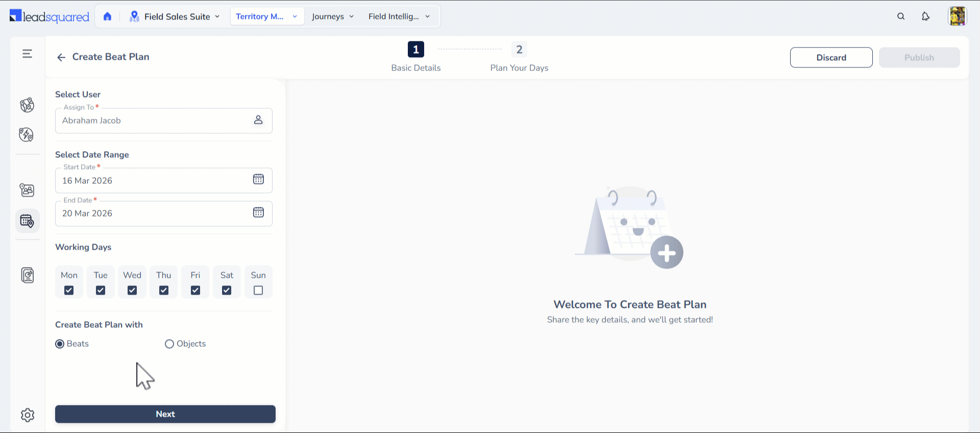Click the LeadSquared logo

tap(49, 16)
